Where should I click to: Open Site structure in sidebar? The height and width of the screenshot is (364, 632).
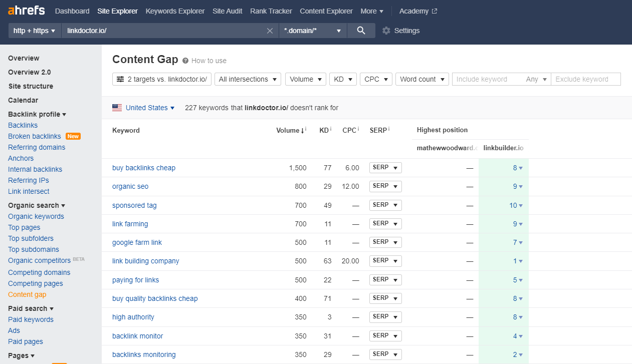tap(31, 86)
